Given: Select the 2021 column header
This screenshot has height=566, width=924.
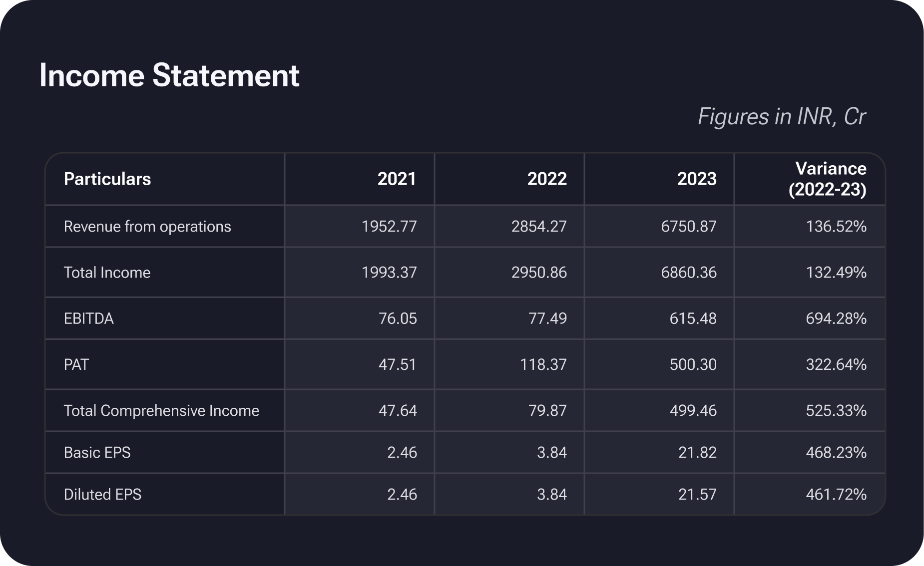Looking at the screenshot, I should [397, 179].
